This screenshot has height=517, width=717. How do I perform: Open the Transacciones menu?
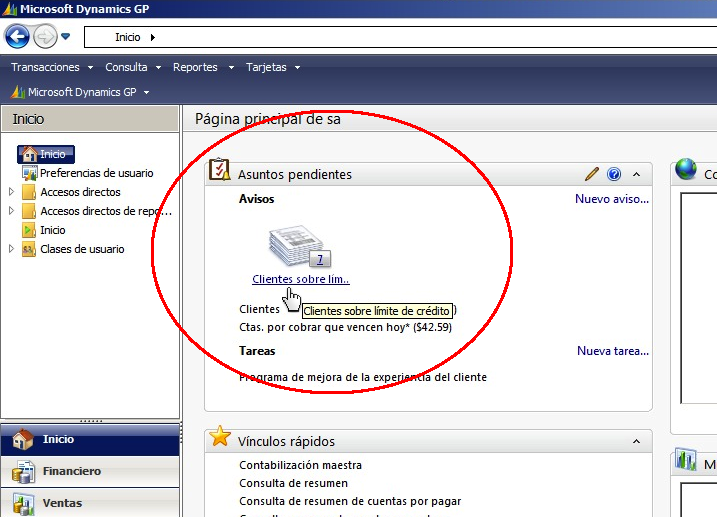52,67
